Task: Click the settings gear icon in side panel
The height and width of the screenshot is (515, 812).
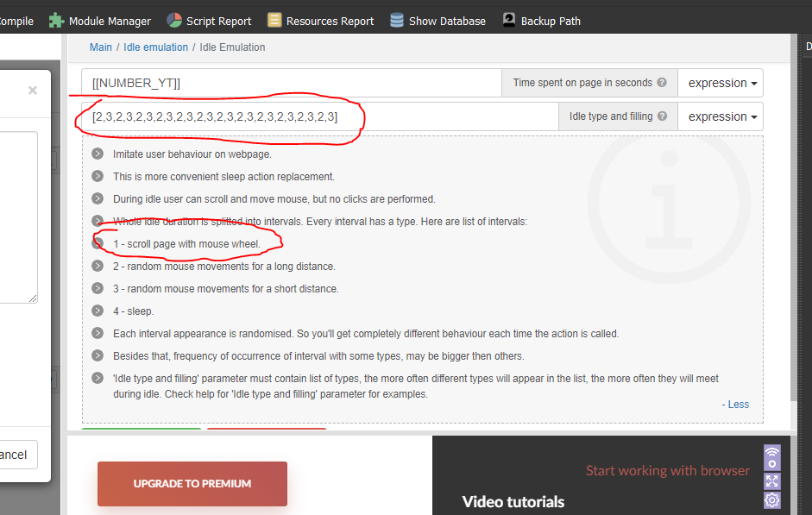Action: [772, 500]
